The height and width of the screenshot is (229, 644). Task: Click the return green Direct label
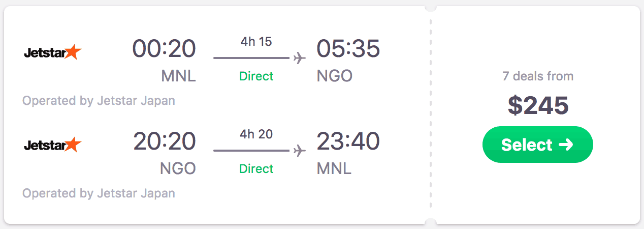pyautogui.click(x=256, y=168)
